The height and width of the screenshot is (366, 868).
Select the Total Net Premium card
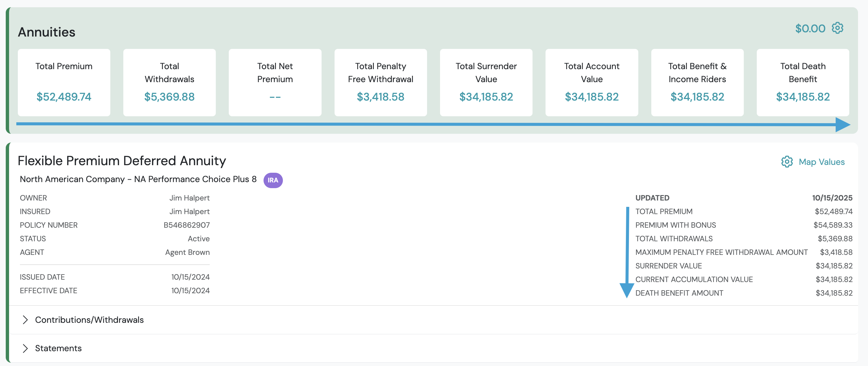tap(275, 82)
